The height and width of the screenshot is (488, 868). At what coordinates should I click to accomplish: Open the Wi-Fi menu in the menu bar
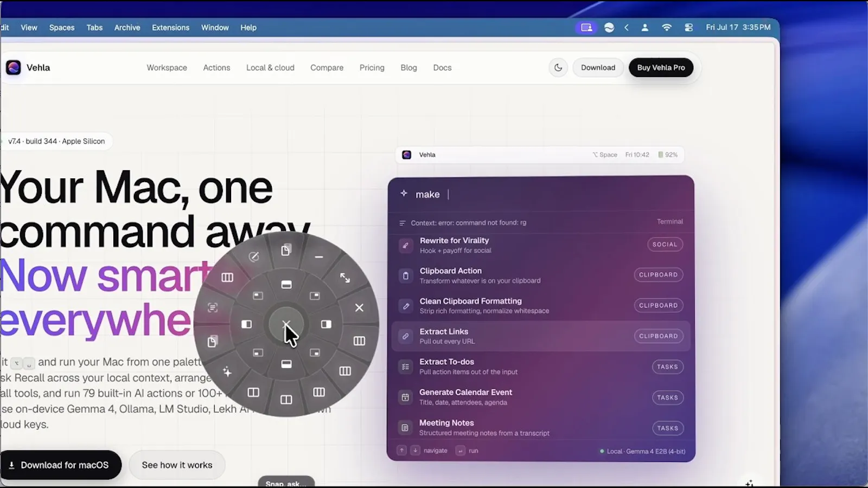pyautogui.click(x=667, y=27)
